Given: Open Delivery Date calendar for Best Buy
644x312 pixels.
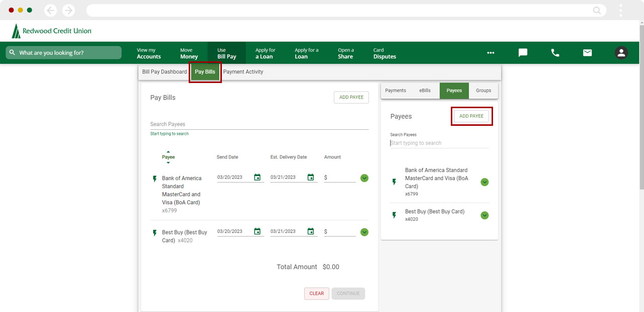Looking at the screenshot, I should click(311, 231).
